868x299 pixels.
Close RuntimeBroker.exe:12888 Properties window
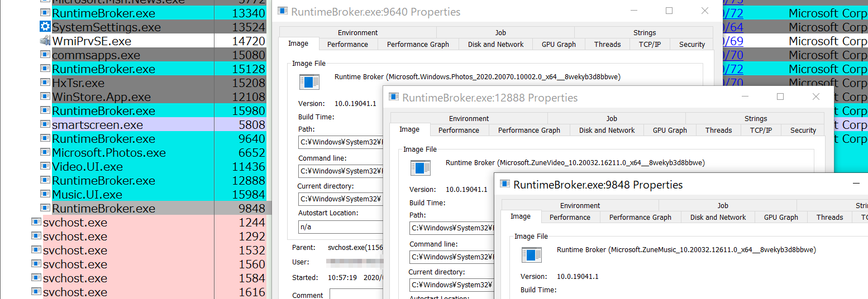click(x=816, y=97)
